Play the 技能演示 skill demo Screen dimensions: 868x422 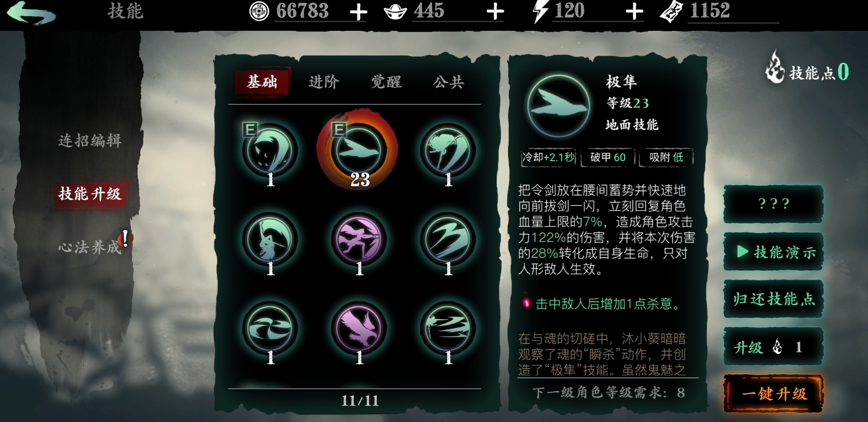(774, 252)
